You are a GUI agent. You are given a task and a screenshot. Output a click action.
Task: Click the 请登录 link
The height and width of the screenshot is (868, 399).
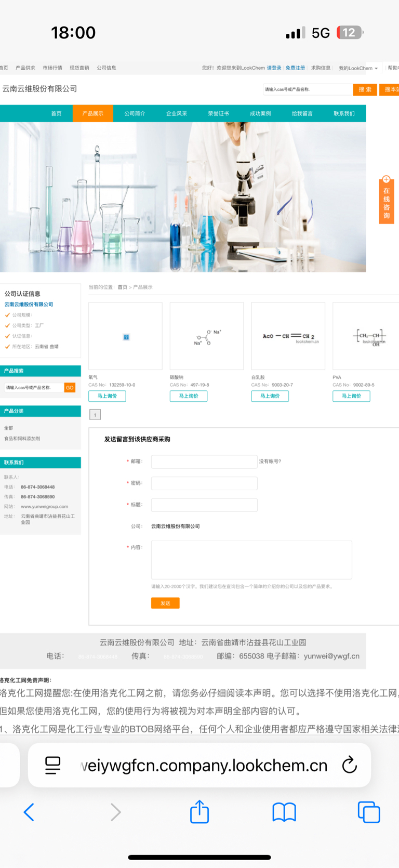(x=274, y=68)
